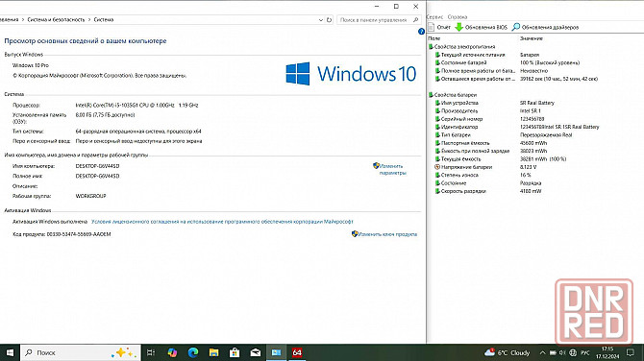
Task: Switch to AIDA64 taskbar icon
Action: (x=297, y=352)
